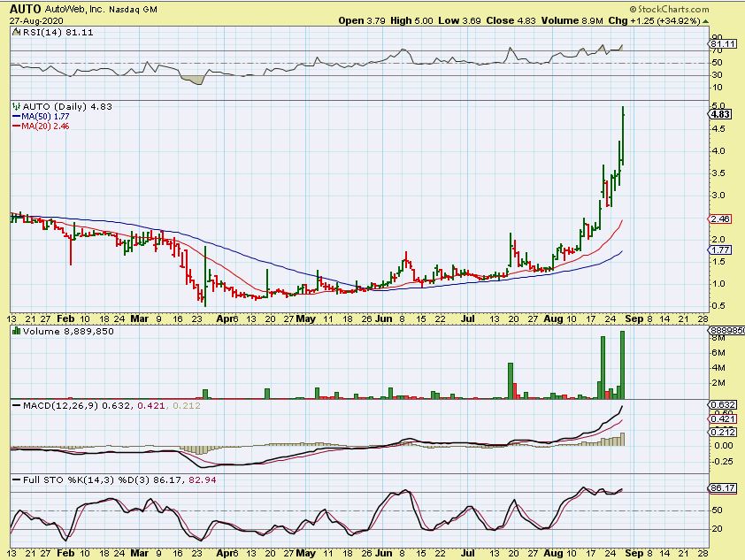Click the 0.5 price axis label
This screenshot has width=745, height=560.
[x=718, y=306]
